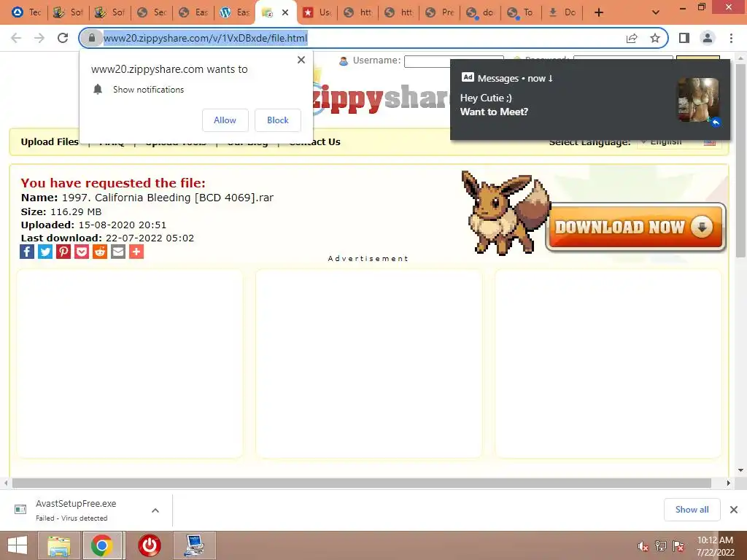Show all downloads
747x560 pixels.
[x=692, y=510]
